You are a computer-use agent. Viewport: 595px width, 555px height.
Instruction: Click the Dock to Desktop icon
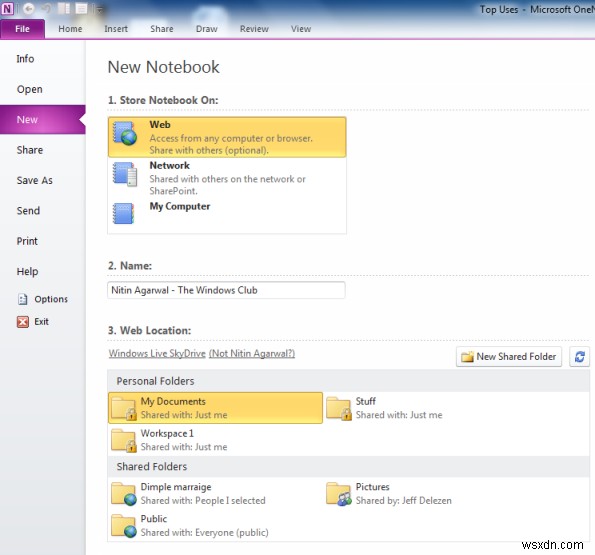coord(65,8)
